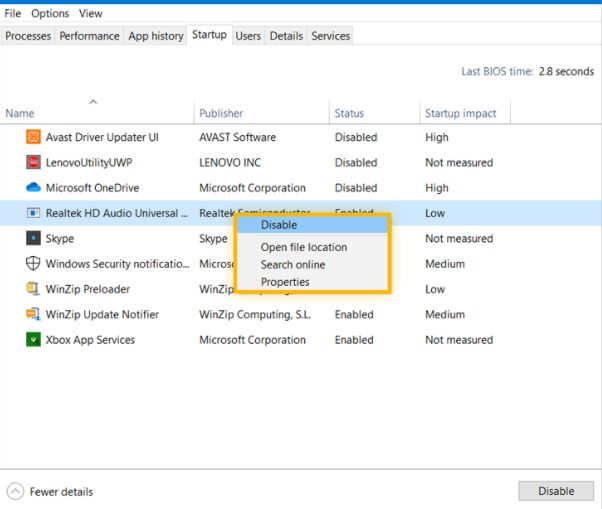Click Enabled status in Xbox App Services row
The height and width of the screenshot is (509, 602).
[x=354, y=340]
